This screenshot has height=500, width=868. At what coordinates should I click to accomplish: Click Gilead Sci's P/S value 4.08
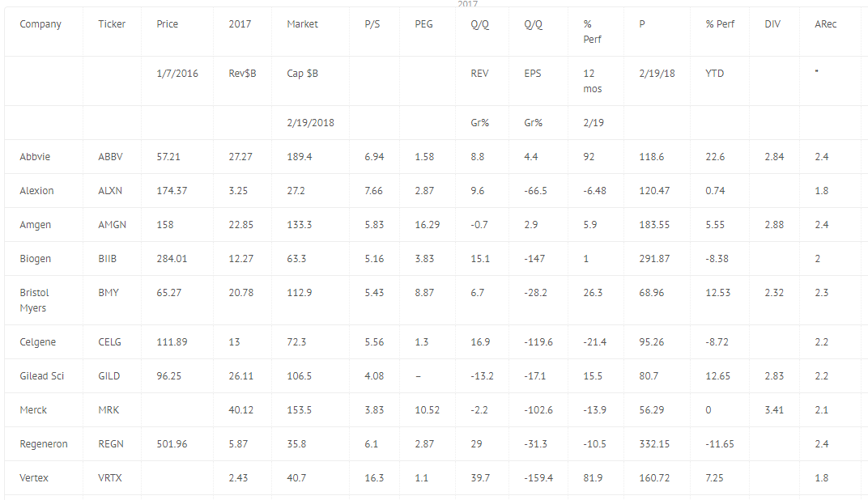click(x=374, y=376)
